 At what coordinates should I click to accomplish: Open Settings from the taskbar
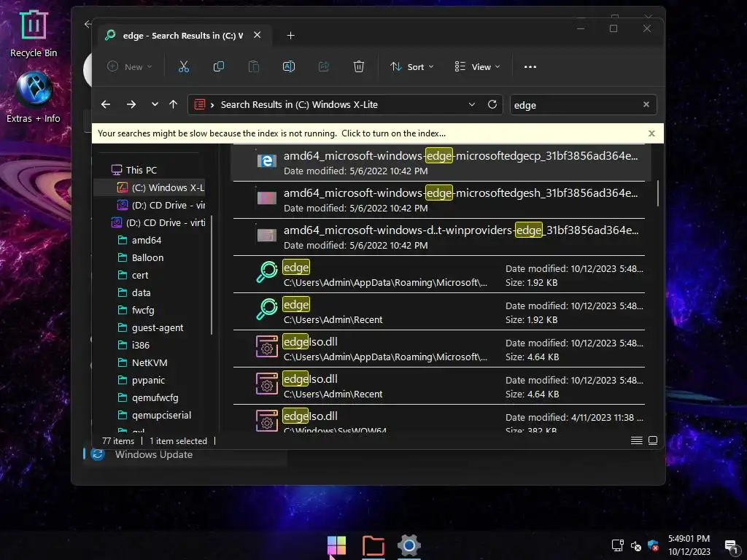coord(409,545)
